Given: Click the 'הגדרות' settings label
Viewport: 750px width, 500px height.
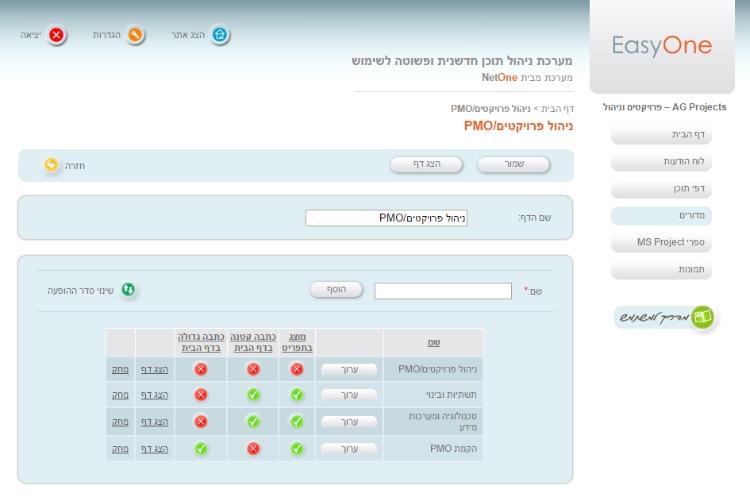Looking at the screenshot, I should pos(107,35).
